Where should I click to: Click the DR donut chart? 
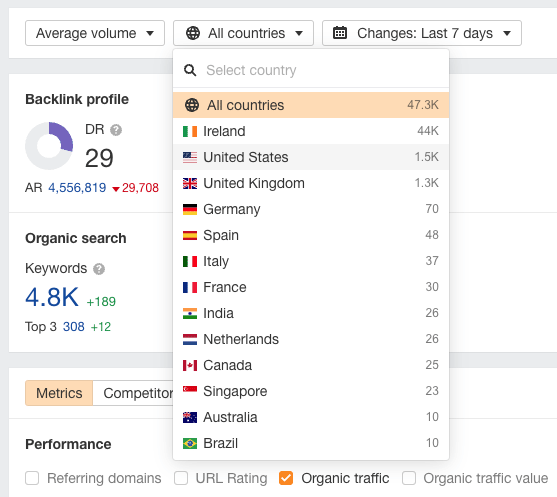coord(49,146)
